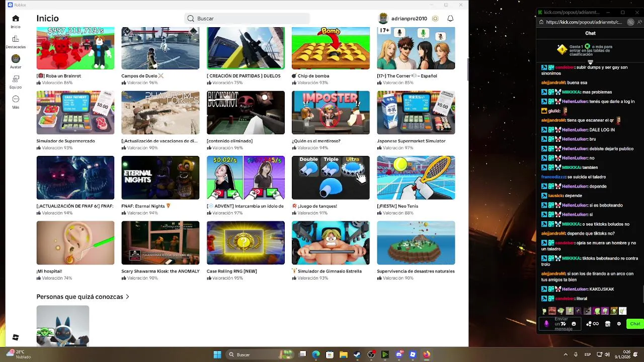Open the ¡Juego de tanques! thumbnail
This screenshot has height=362, width=644.
pyautogui.click(x=331, y=177)
